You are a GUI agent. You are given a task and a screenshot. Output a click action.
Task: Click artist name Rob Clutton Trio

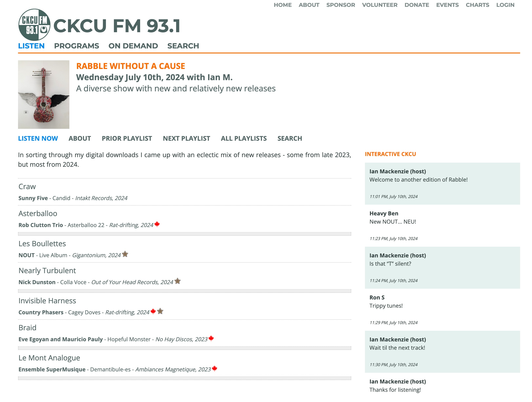click(x=41, y=225)
